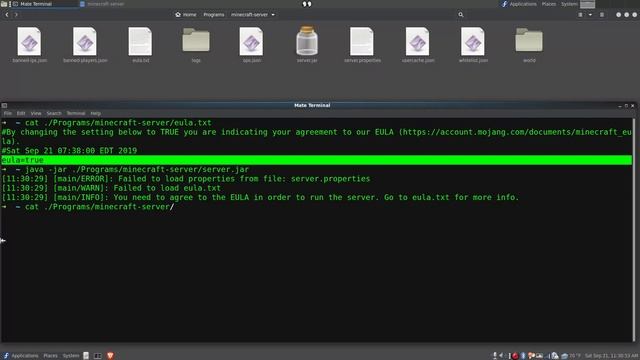Click the Bluetooth tray icon
The height and width of the screenshot is (360, 640).
tap(523, 356)
